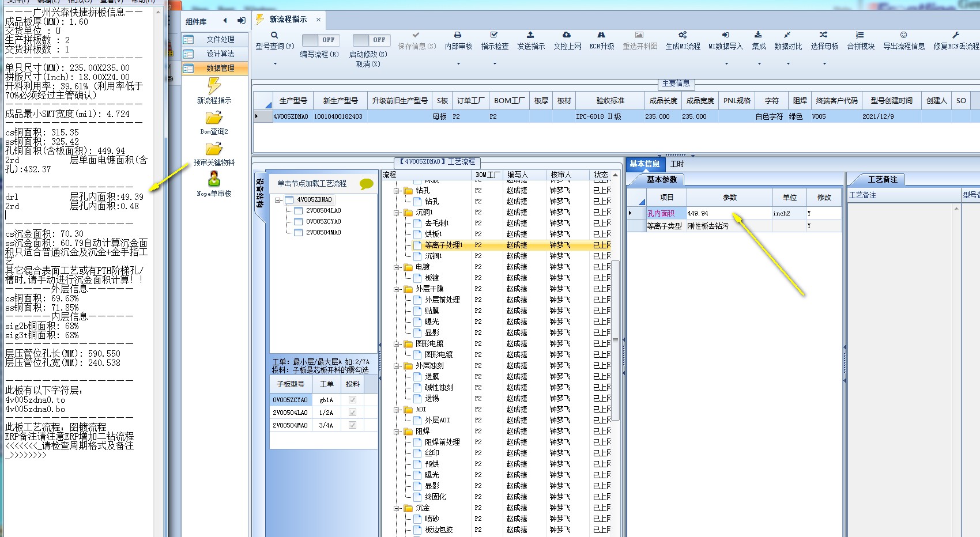This screenshot has height=537, width=980.
Task: Click the 发送指示 upload icon
Action: 530,35
